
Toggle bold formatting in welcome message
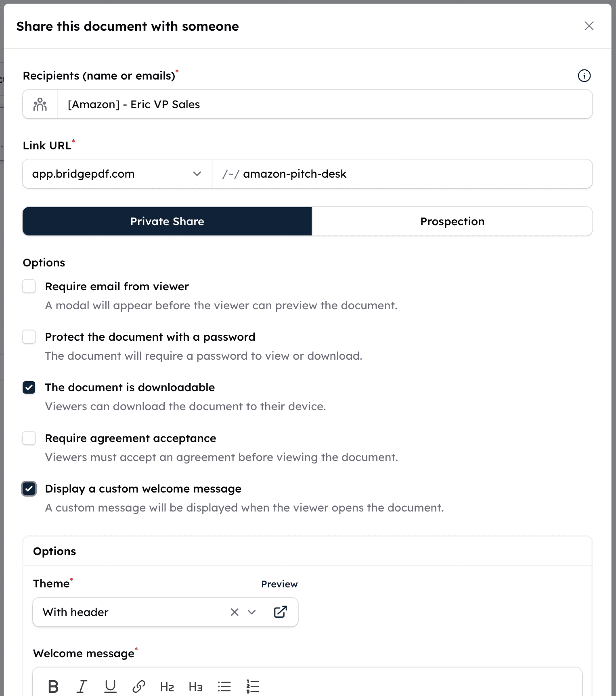(53, 686)
